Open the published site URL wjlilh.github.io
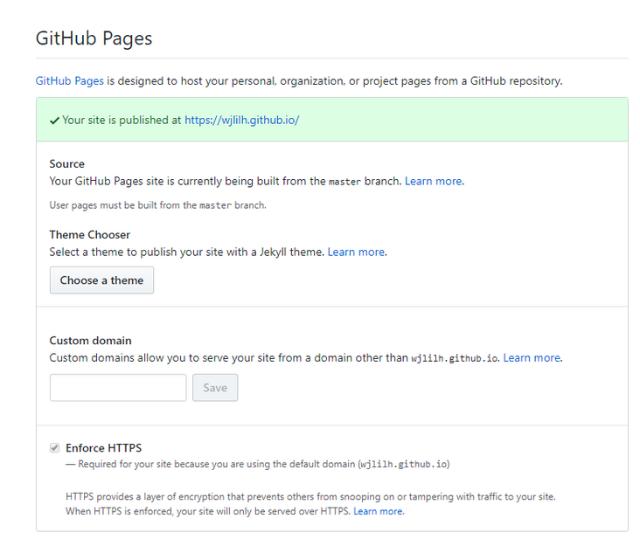The width and height of the screenshot is (640, 539). [x=242, y=120]
